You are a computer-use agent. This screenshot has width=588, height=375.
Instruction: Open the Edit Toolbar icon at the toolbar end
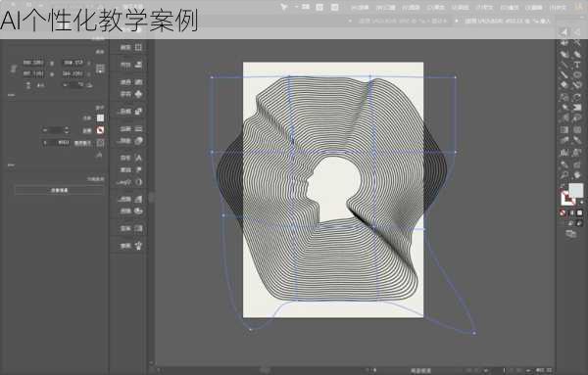(x=571, y=234)
